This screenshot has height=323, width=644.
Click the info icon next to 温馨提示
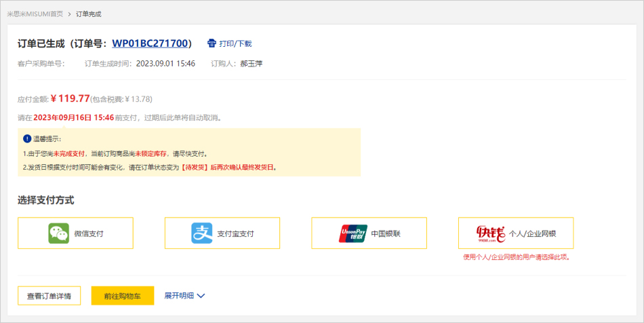pyautogui.click(x=27, y=138)
